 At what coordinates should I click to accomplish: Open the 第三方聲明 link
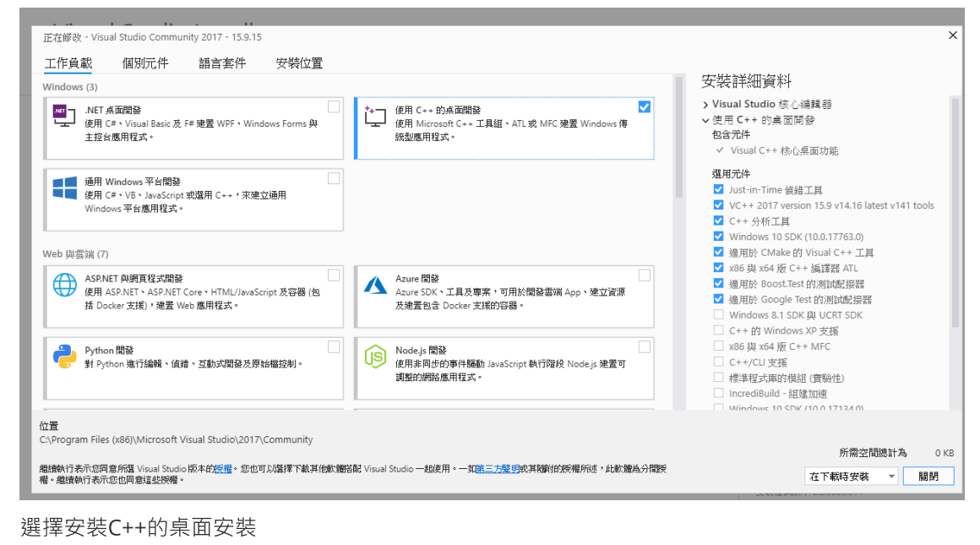click(x=498, y=468)
